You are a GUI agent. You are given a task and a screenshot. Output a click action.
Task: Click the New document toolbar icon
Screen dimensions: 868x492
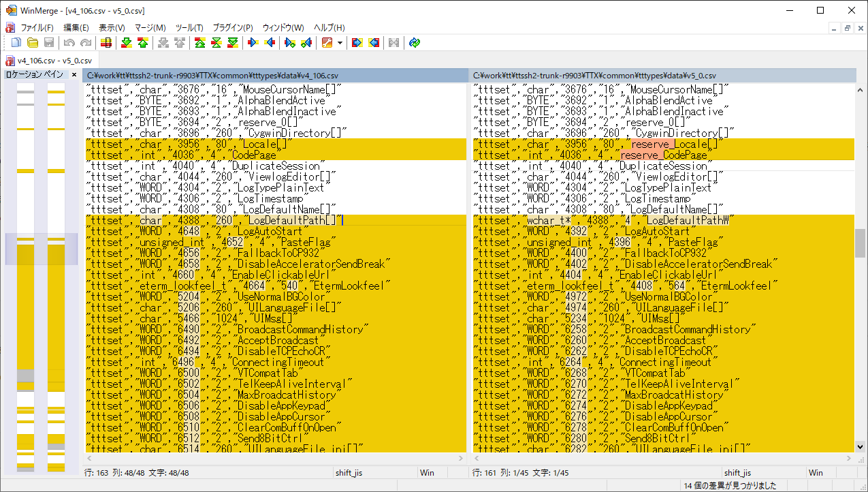(16, 43)
